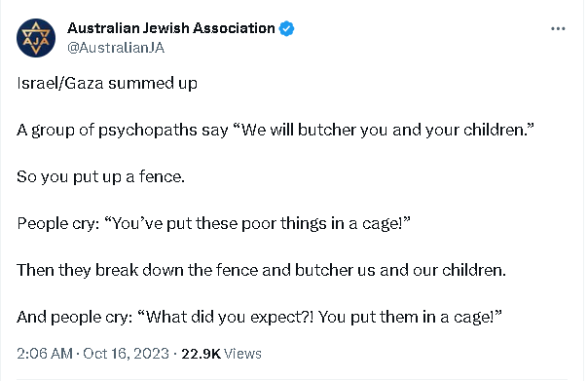Open the three-dot more options menu

[558, 29]
